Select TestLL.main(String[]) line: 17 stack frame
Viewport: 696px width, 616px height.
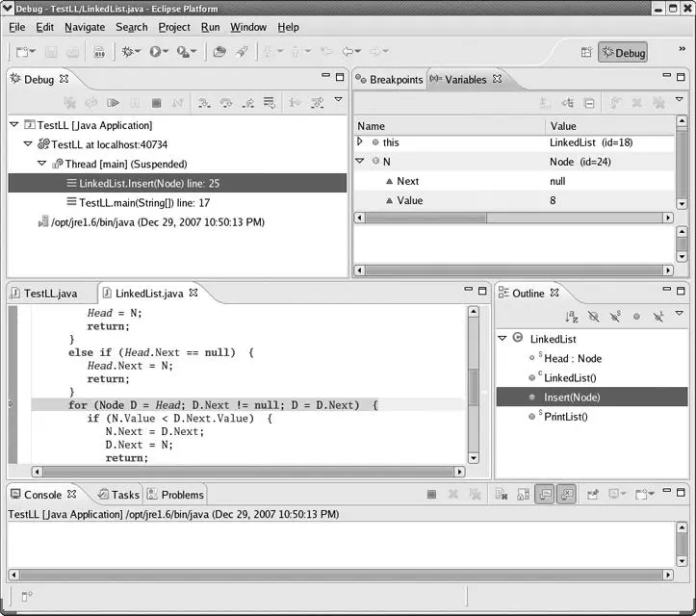tap(143, 202)
